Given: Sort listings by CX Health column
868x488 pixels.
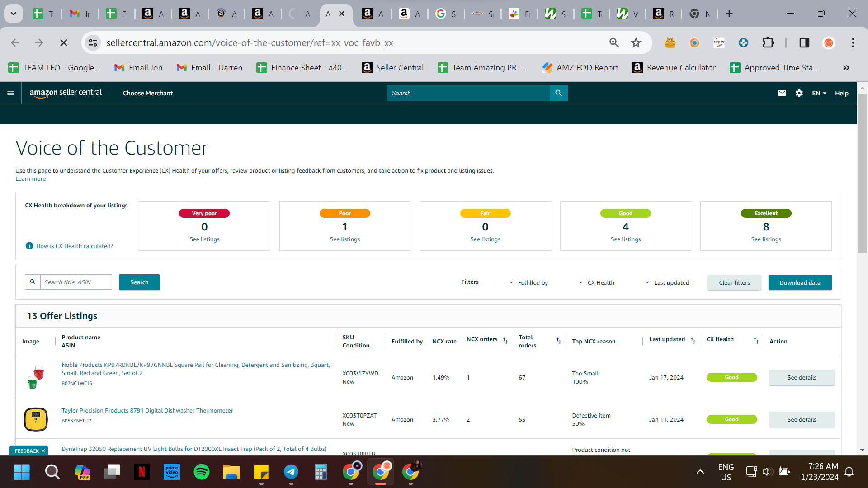Looking at the screenshot, I should 756,340.
